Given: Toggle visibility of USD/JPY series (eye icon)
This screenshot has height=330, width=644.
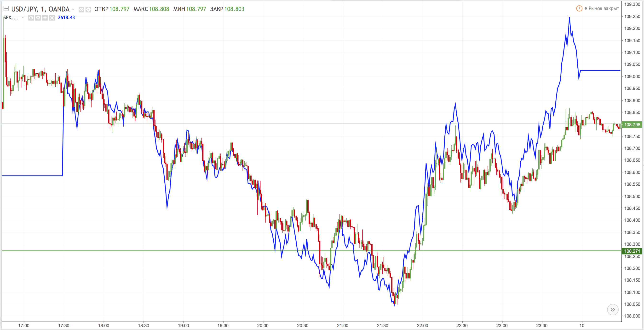Looking at the screenshot, I should [81, 10].
